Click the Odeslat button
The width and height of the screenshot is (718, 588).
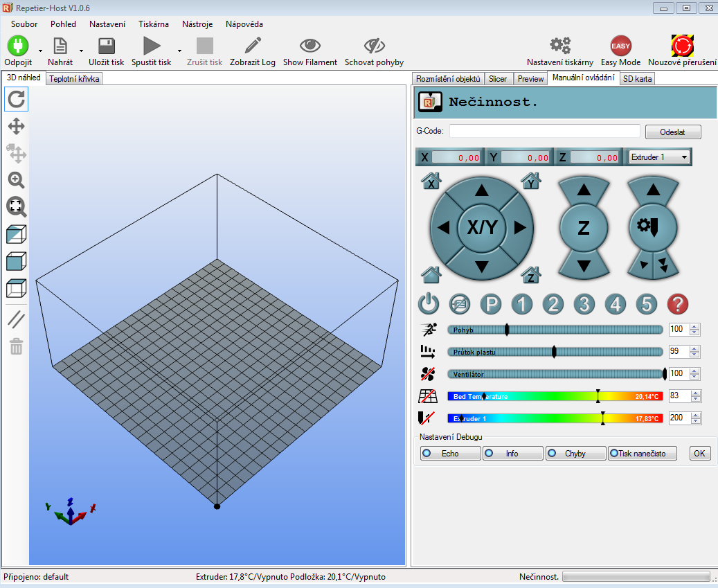[672, 132]
